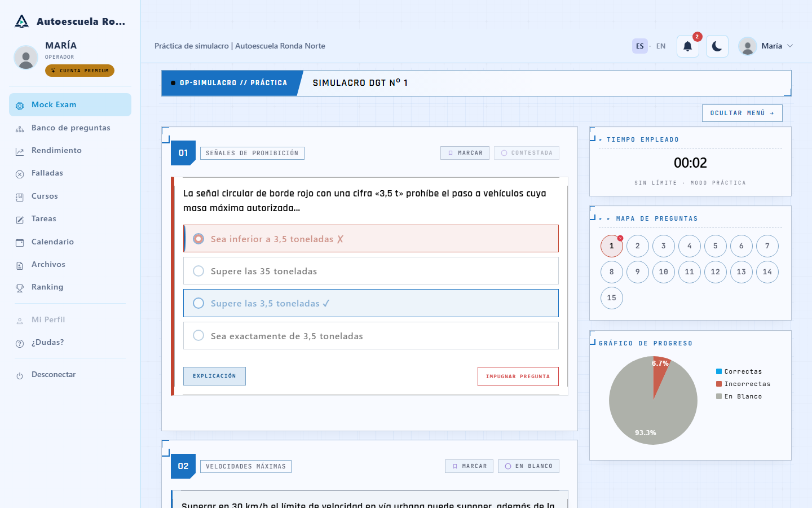
Task: Click Velocidades Máximas category tag
Action: pos(246,466)
